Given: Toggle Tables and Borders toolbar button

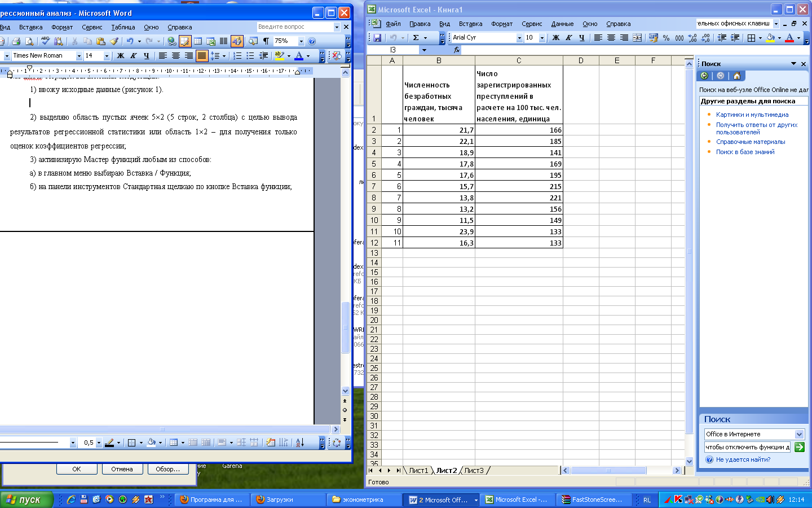Looking at the screenshot, I should pyautogui.click(x=185, y=41).
